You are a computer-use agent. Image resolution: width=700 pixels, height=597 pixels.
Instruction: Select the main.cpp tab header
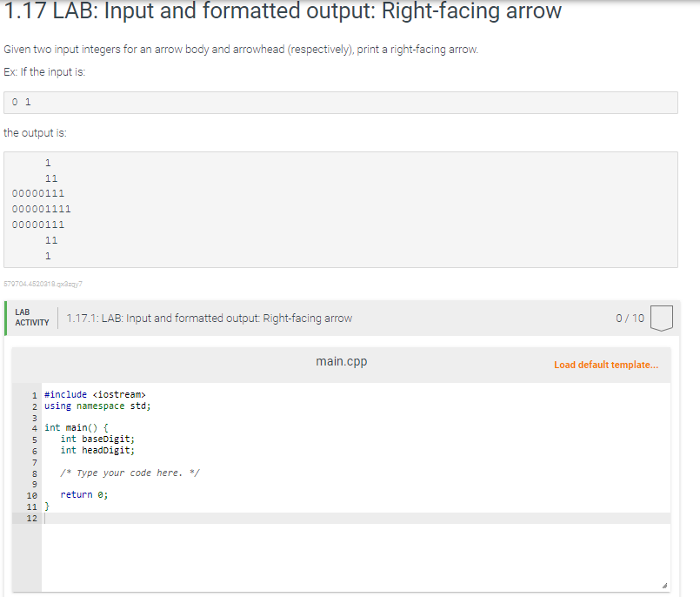[342, 361]
